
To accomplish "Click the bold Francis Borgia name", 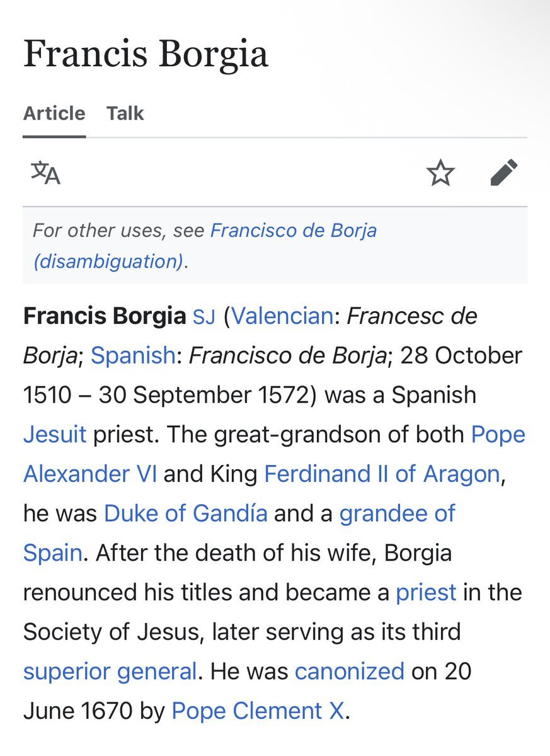I will click(x=105, y=316).
